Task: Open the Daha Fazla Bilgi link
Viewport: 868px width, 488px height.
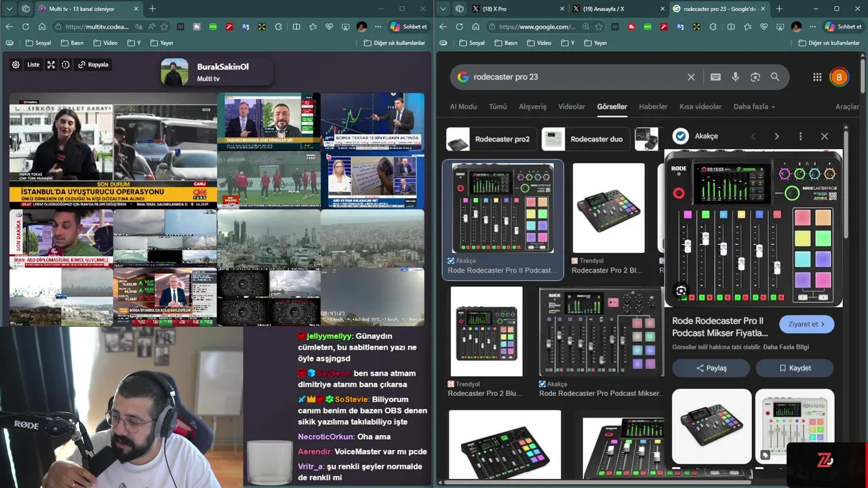Action: [786, 347]
